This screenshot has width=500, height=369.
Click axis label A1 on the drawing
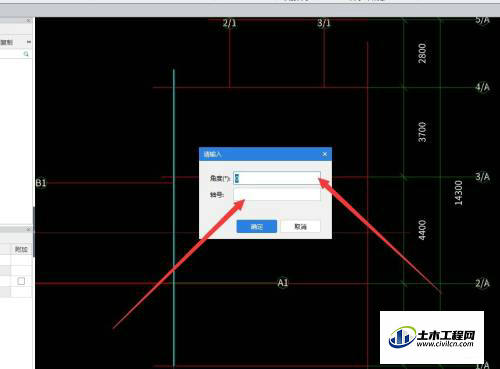(x=283, y=283)
